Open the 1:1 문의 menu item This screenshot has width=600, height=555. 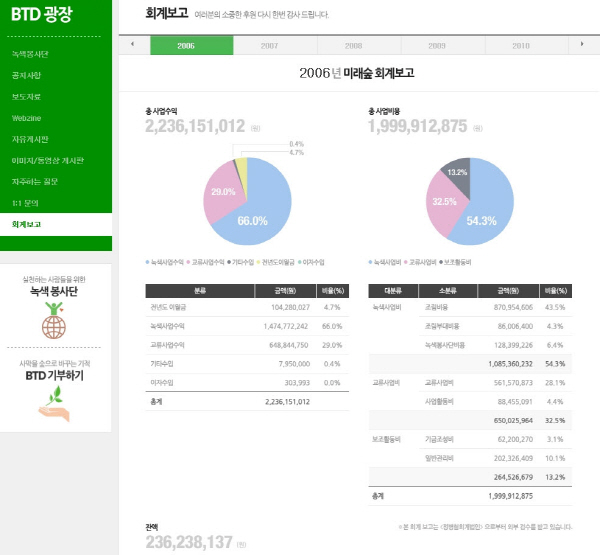click(x=25, y=203)
